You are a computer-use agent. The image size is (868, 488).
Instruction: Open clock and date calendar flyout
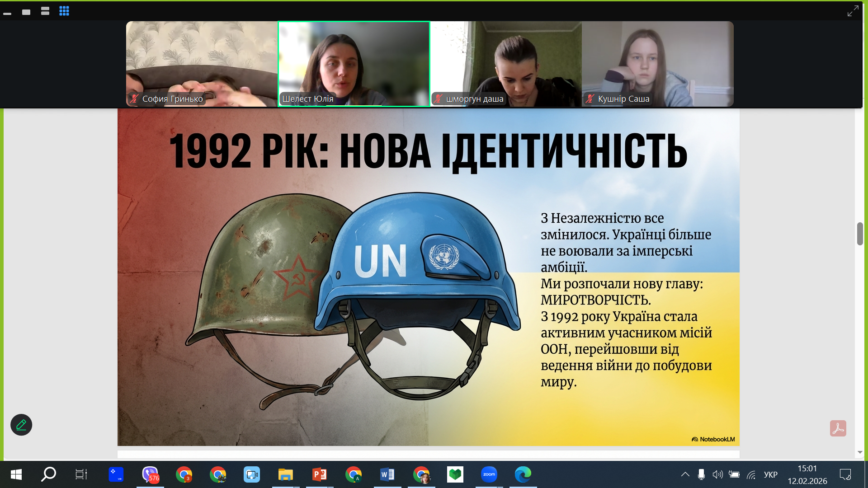807,474
